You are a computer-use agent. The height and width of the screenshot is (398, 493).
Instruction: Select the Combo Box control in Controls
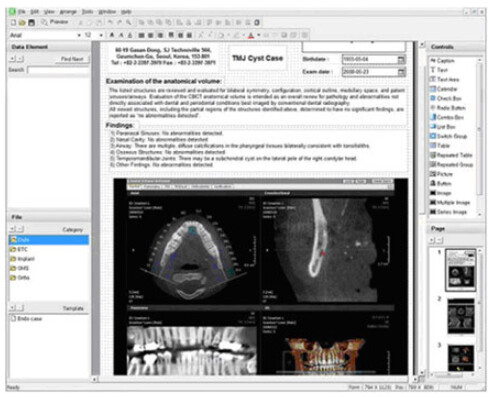(x=447, y=117)
